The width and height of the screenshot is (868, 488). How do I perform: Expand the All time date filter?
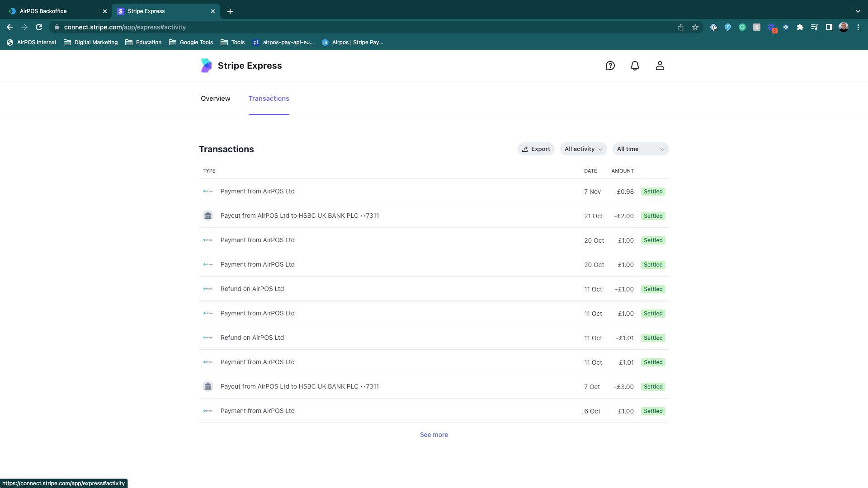coord(640,149)
